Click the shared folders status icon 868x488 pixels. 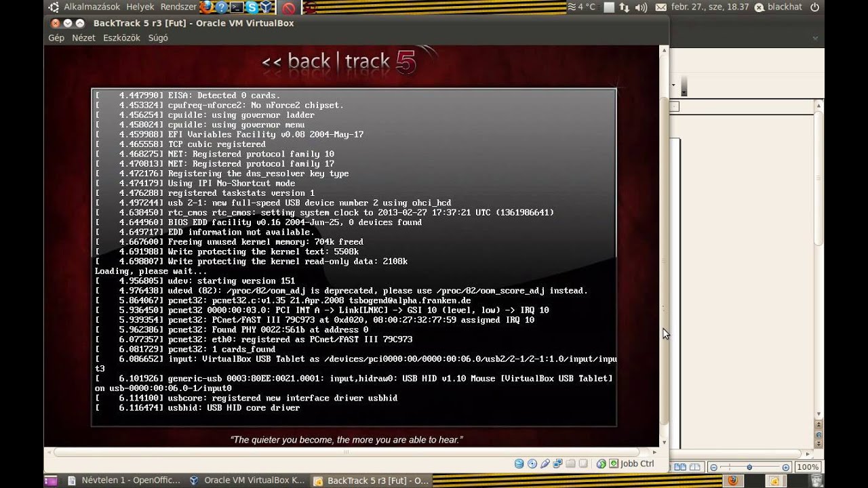570,464
